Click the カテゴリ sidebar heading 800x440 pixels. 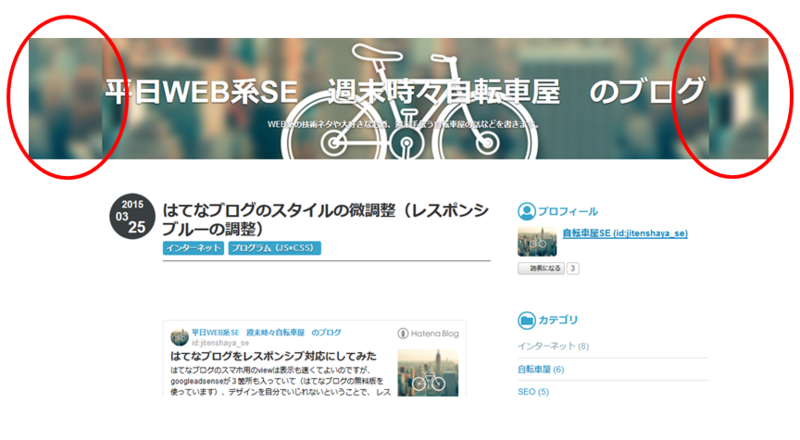[x=558, y=320]
